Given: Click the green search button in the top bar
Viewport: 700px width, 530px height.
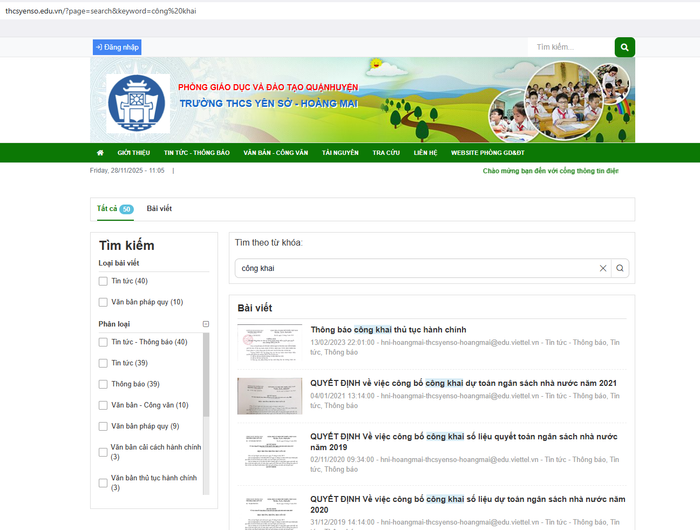Looking at the screenshot, I should click(625, 47).
